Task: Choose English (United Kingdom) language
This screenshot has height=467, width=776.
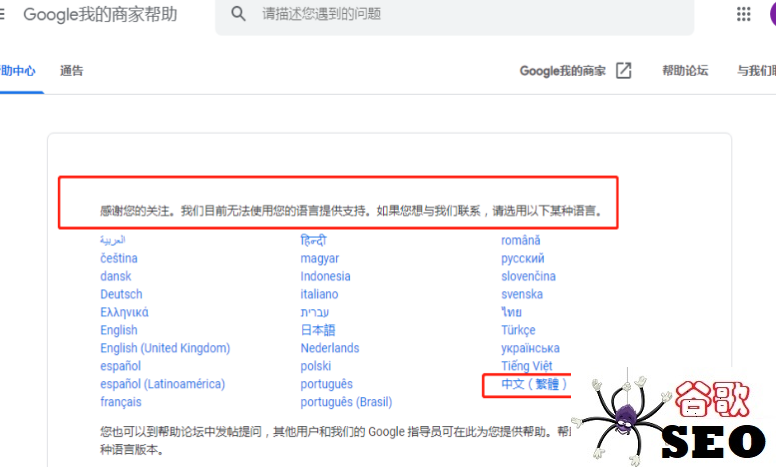Action: (165, 348)
